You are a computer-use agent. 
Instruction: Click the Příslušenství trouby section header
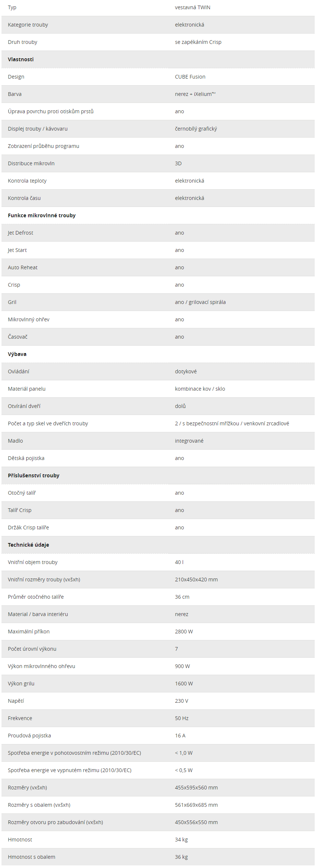click(x=34, y=476)
